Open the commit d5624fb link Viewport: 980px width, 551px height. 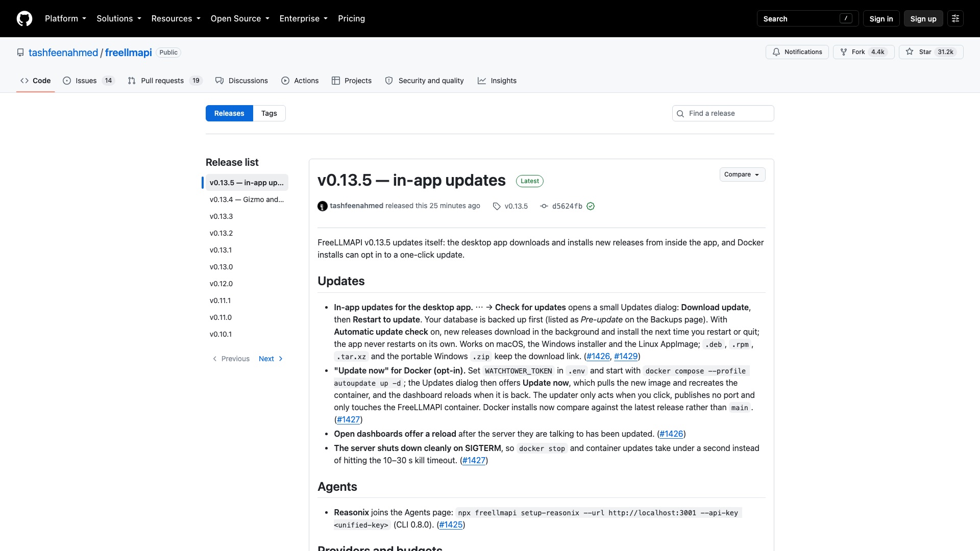click(x=567, y=206)
